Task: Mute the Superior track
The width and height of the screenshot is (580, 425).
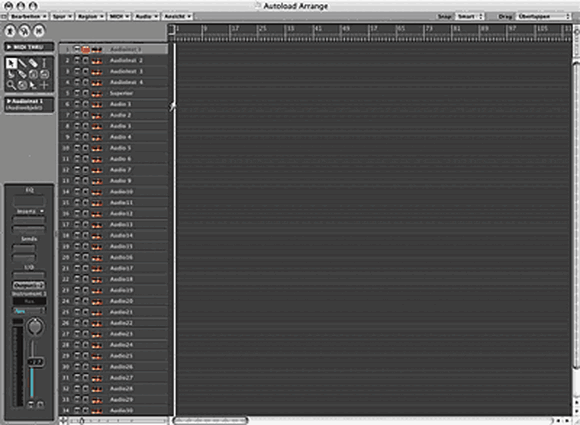Action: [x=77, y=93]
